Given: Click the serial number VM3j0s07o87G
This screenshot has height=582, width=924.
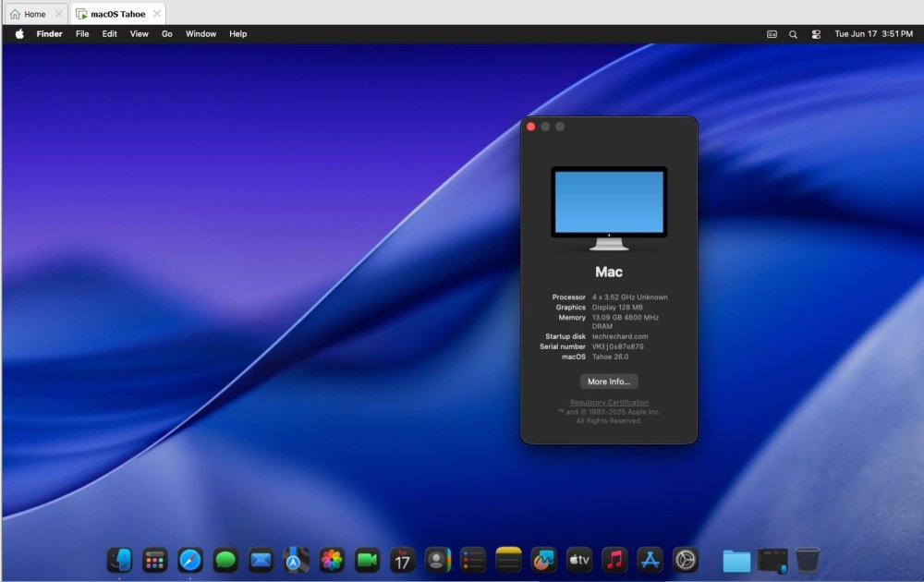Looking at the screenshot, I should [617, 346].
